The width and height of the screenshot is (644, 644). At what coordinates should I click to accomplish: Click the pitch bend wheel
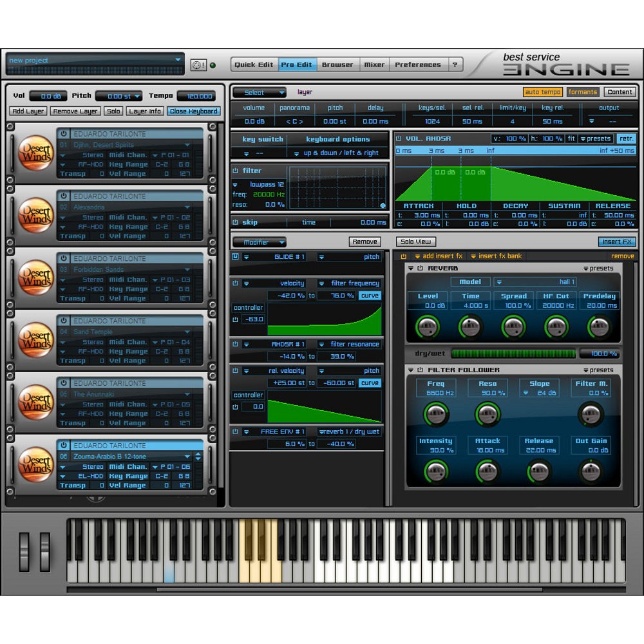tap(24, 552)
